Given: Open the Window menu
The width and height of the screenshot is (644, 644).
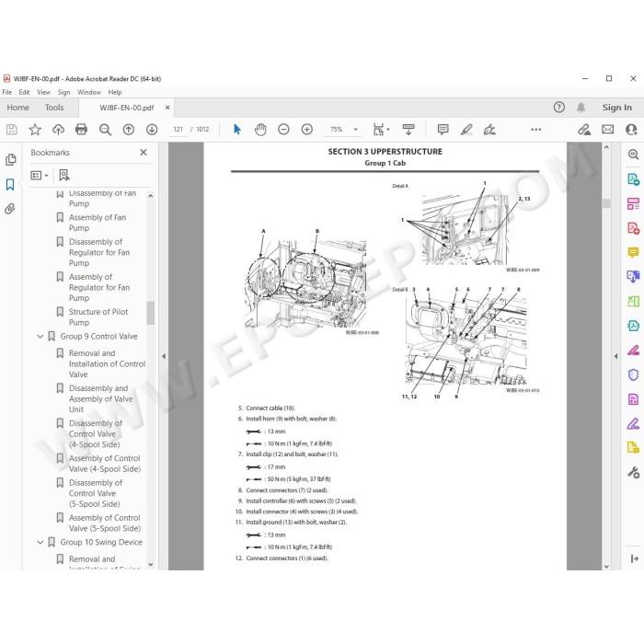Looking at the screenshot, I should (x=89, y=92).
